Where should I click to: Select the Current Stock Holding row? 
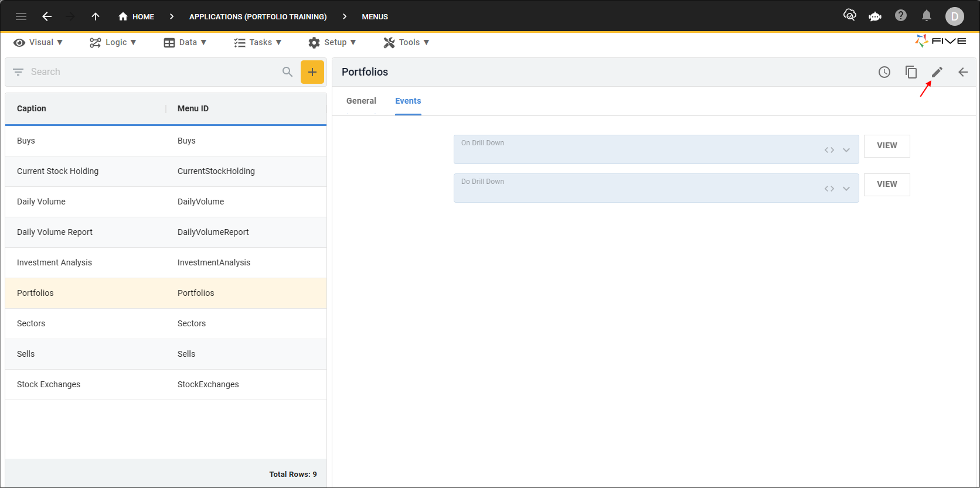click(166, 171)
